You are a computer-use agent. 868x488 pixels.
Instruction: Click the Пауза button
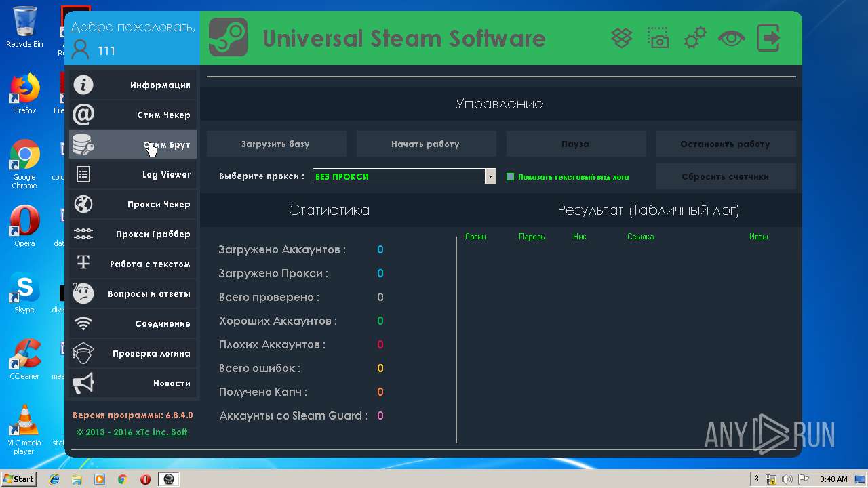tap(576, 144)
